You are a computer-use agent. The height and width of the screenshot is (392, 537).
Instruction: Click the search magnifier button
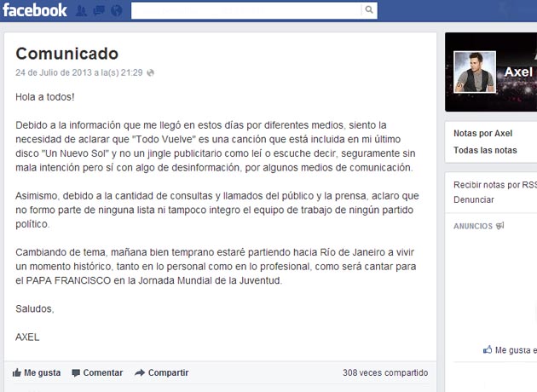pyautogui.click(x=369, y=10)
